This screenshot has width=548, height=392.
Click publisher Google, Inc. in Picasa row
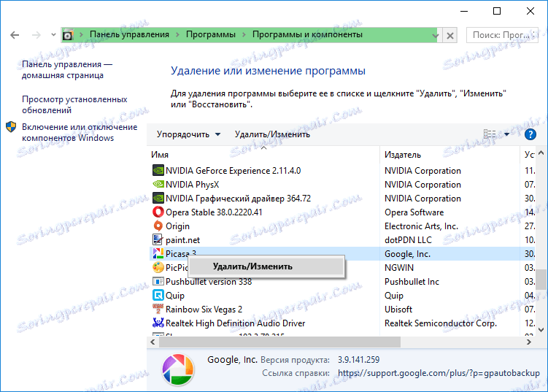[407, 254]
